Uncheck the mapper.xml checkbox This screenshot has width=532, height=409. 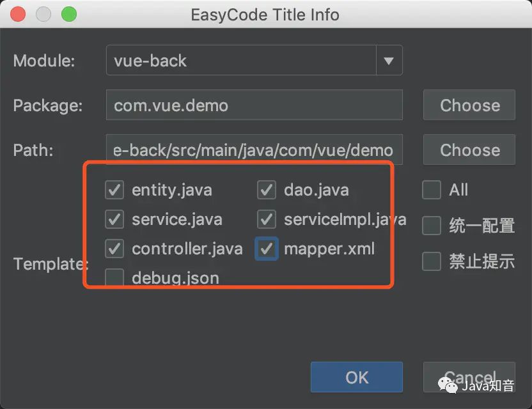click(x=267, y=249)
